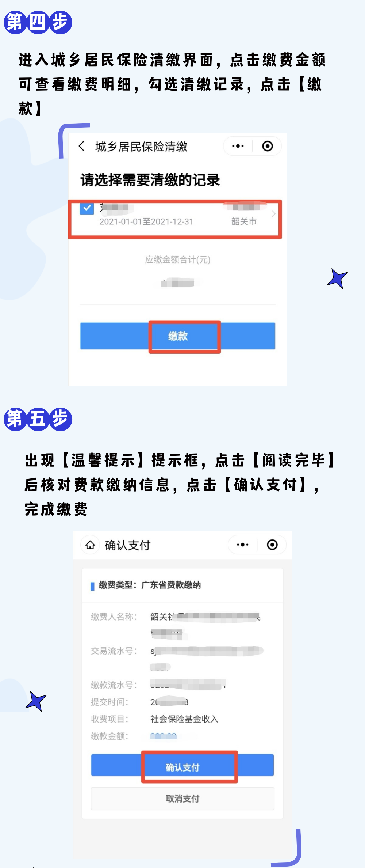Click the 韶关市 location label
Image resolution: width=365 pixels, height=868 pixels.
pos(244,221)
